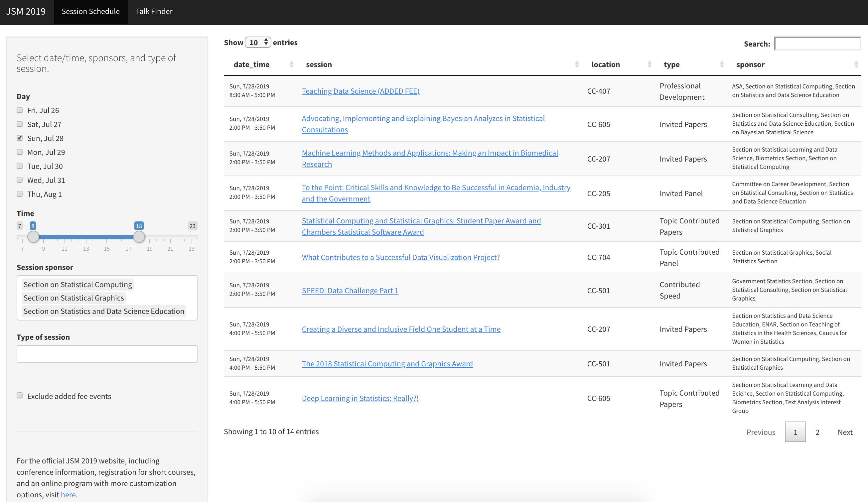Switch to the Talk Finder tab
Viewport: 868px width, 502px height.
pos(154,12)
